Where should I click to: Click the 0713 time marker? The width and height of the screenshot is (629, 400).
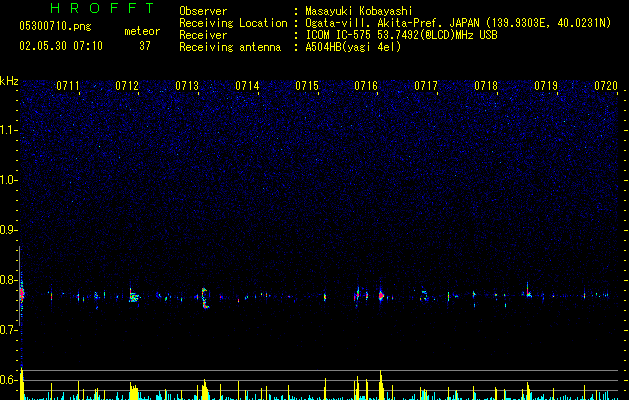187,86
